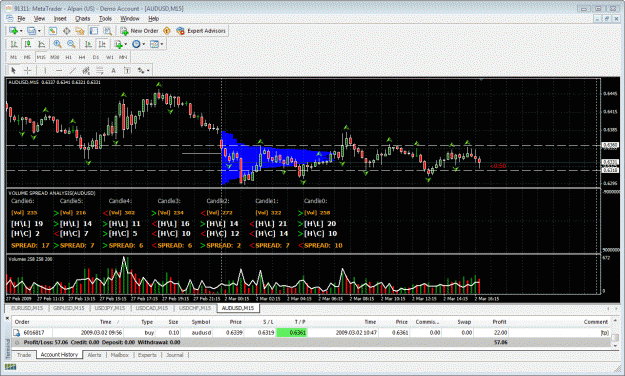Viewport: 625px width, 376px height.
Task: Expand the New Chart dropdown arrow
Action: 21,31
